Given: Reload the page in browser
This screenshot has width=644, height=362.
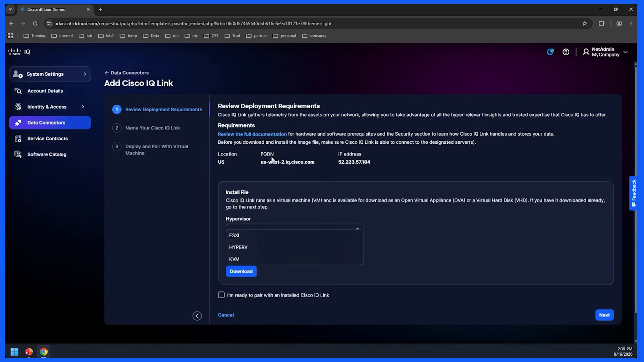Looking at the screenshot, I should point(35,23).
